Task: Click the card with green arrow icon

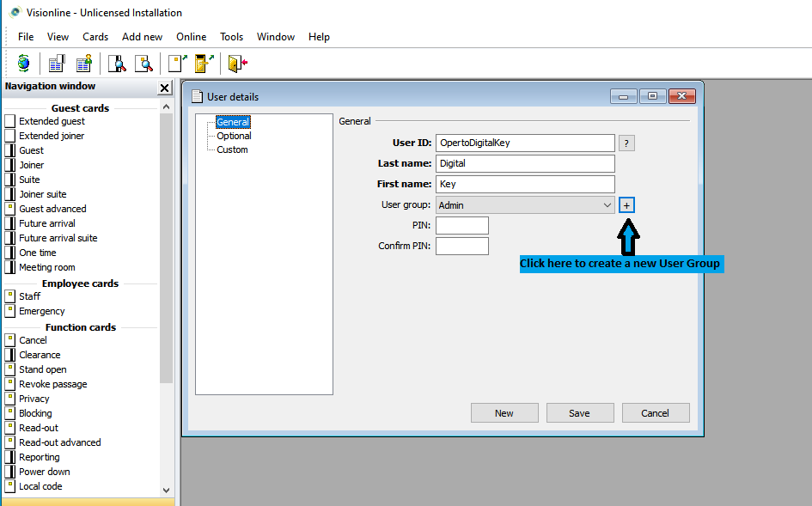Action: [x=177, y=63]
